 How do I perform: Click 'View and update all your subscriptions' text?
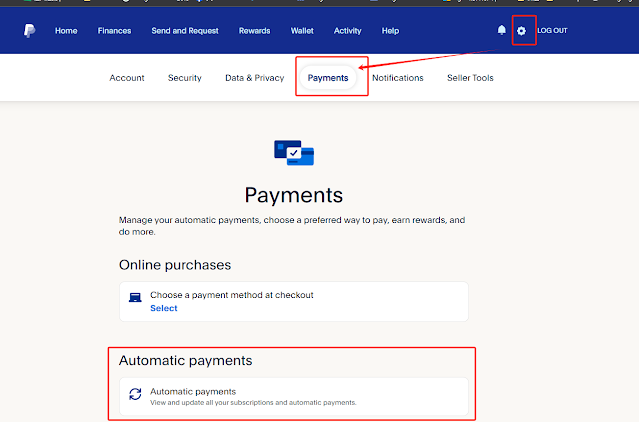[x=253, y=403]
